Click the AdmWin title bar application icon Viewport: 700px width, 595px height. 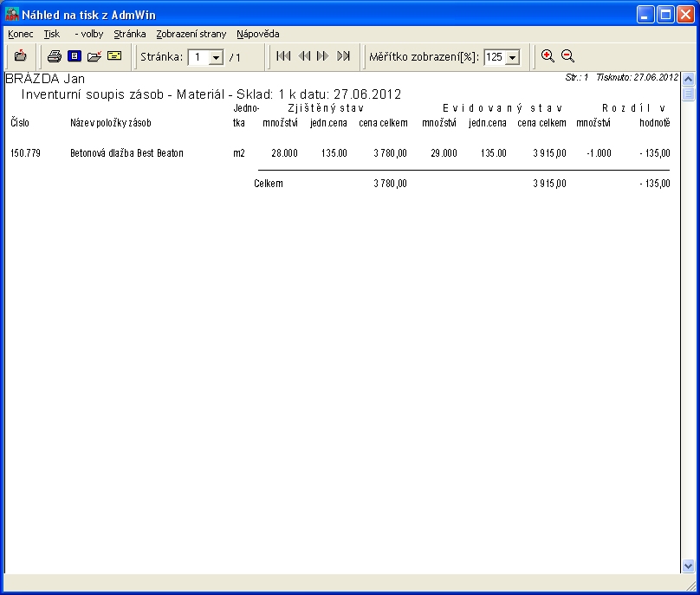pyautogui.click(x=12, y=15)
